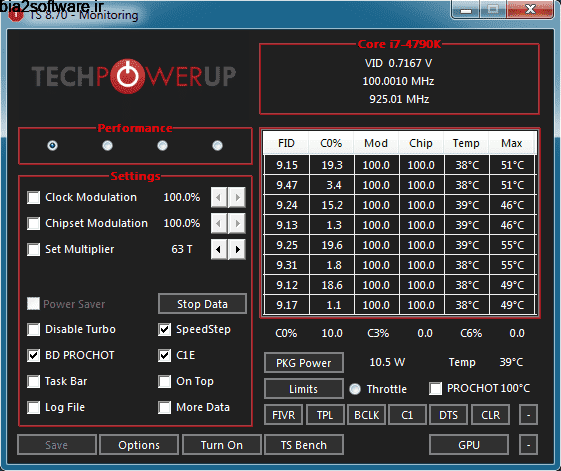Click the 925.01 MHz frequency reading

399,99
